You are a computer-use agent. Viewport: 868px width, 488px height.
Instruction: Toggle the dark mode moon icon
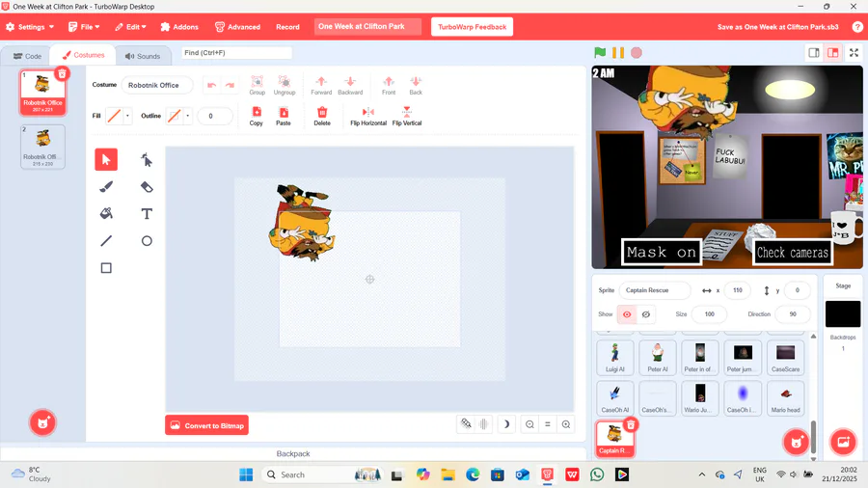(x=506, y=424)
